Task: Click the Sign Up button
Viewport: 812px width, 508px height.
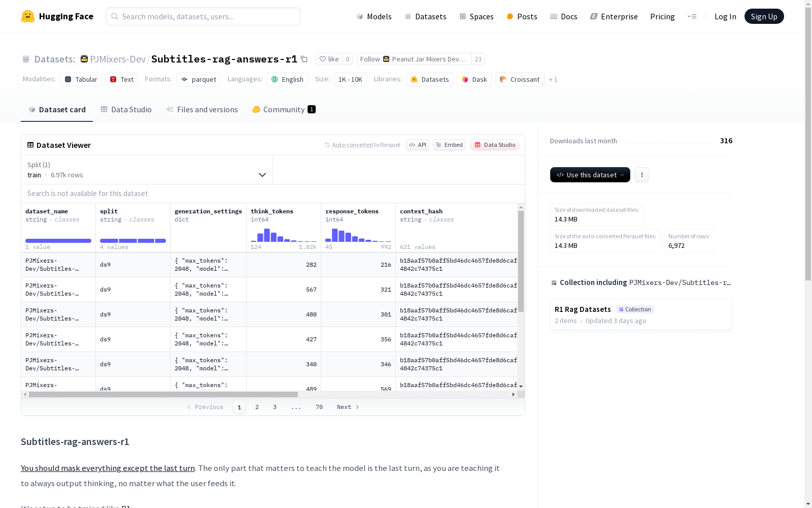Action: [764, 16]
